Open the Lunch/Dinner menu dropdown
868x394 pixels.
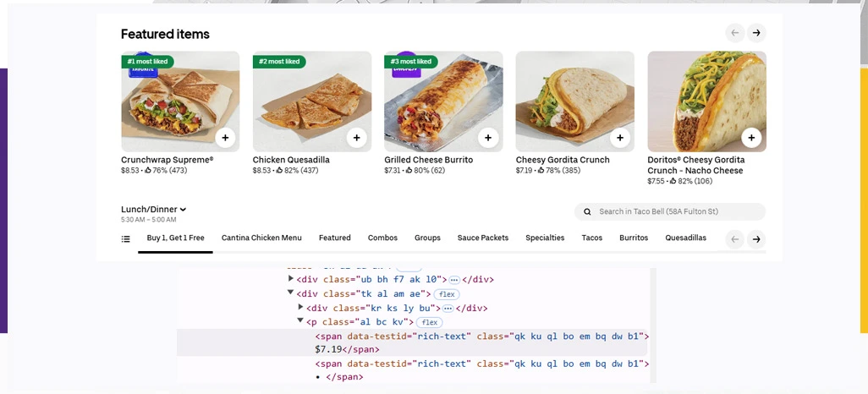(x=153, y=209)
